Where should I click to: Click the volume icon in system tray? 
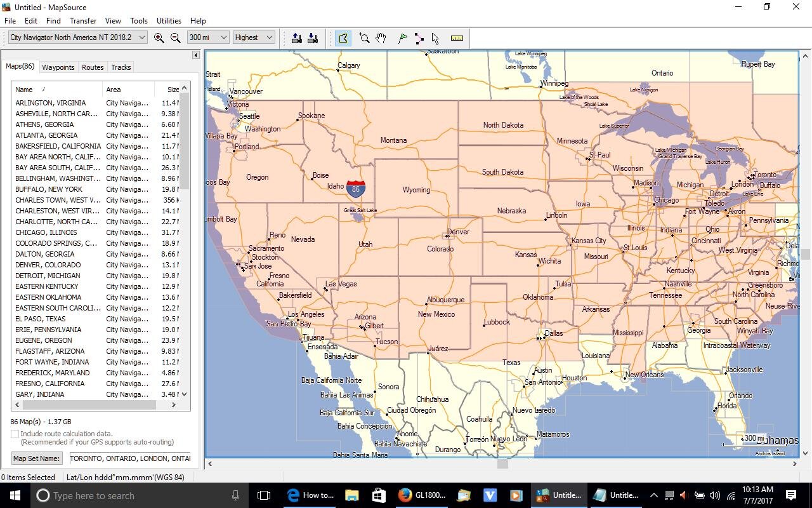tap(715, 495)
